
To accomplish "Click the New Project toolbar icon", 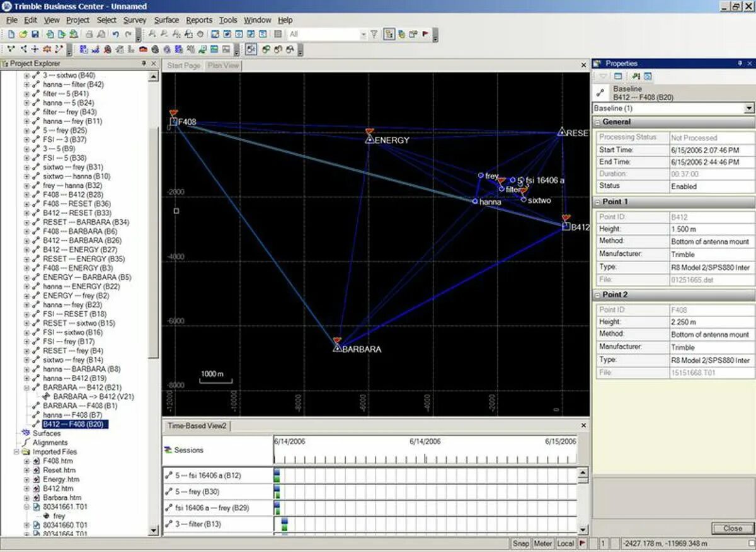I will click(11, 34).
